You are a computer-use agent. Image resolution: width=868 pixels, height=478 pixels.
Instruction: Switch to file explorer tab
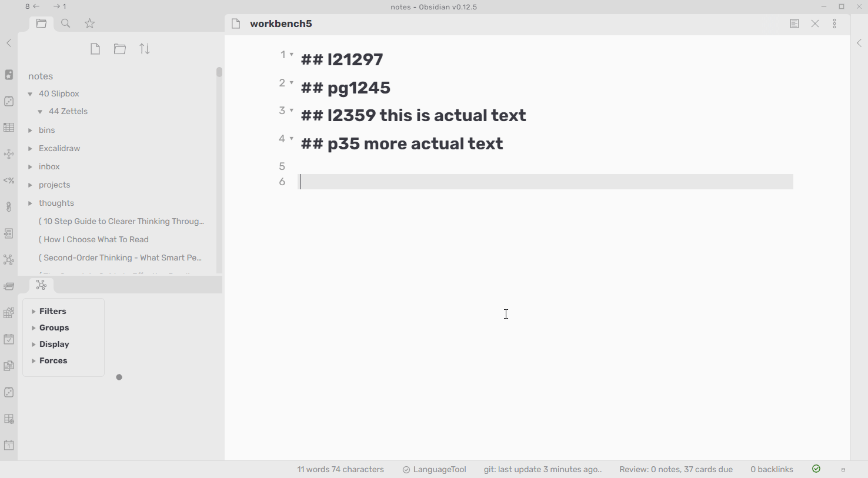[x=41, y=24]
